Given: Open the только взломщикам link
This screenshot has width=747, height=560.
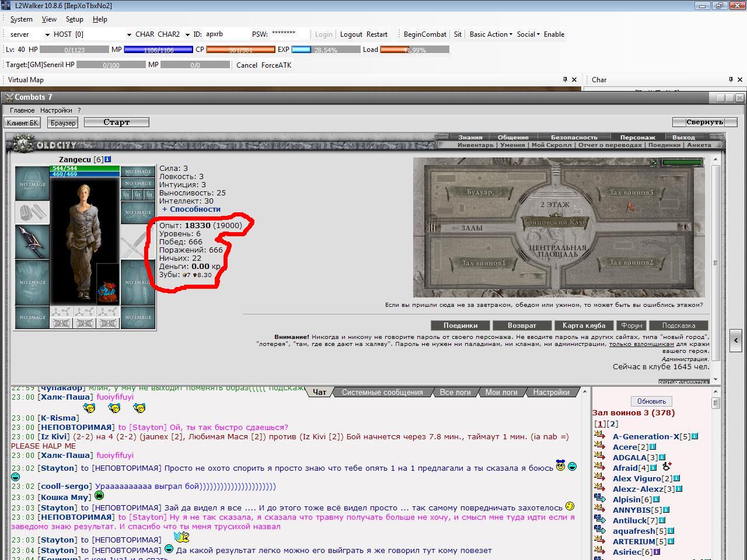Looking at the screenshot, I should pos(641,344).
